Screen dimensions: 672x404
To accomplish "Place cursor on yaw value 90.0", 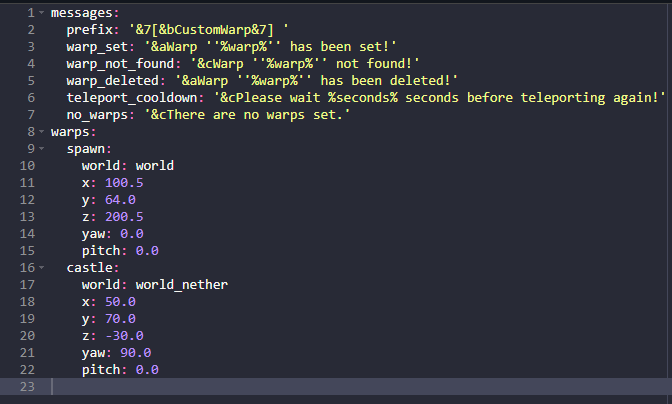I will (135, 353).
